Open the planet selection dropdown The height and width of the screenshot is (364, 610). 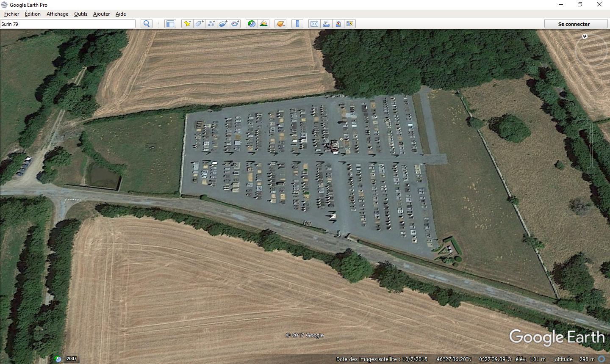click(280, 24)
